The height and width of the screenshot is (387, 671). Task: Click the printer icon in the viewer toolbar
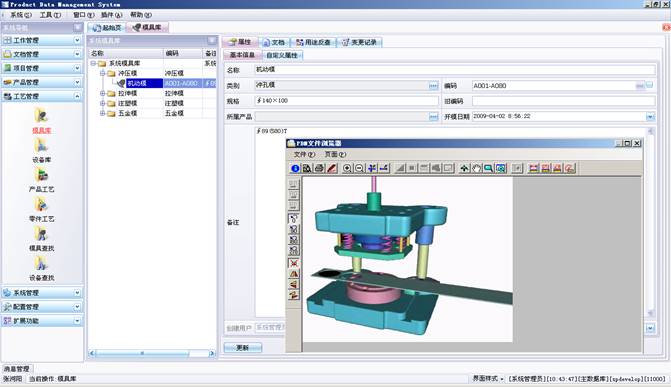[x=319, y=168]
